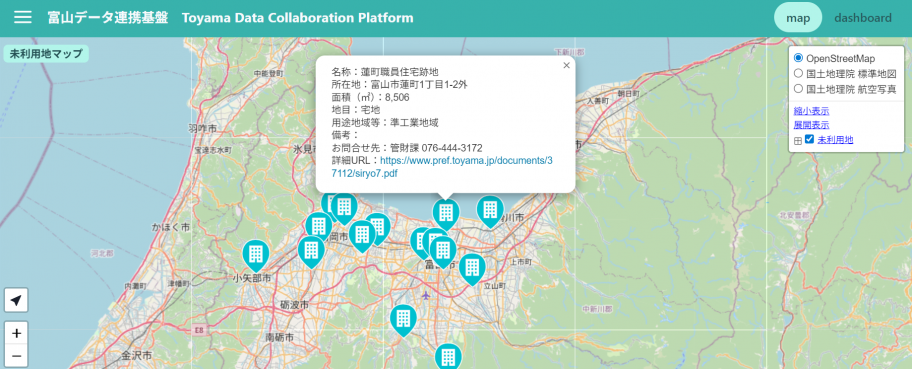Switch to the dashboard tab
Screen dimensions: 912x369
click(863, 18)
